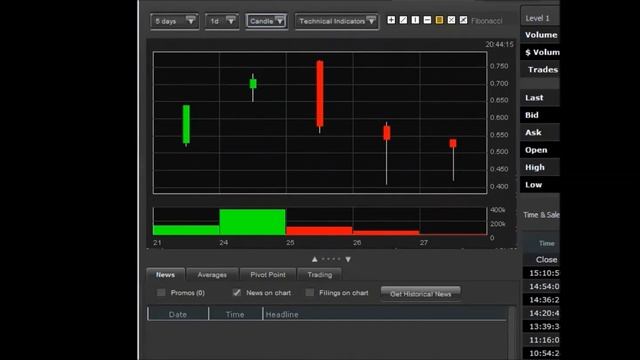This screenshot has height=360, width=640.
Task: Select the 15:10:5 time entry
Action: click(542, 273)
